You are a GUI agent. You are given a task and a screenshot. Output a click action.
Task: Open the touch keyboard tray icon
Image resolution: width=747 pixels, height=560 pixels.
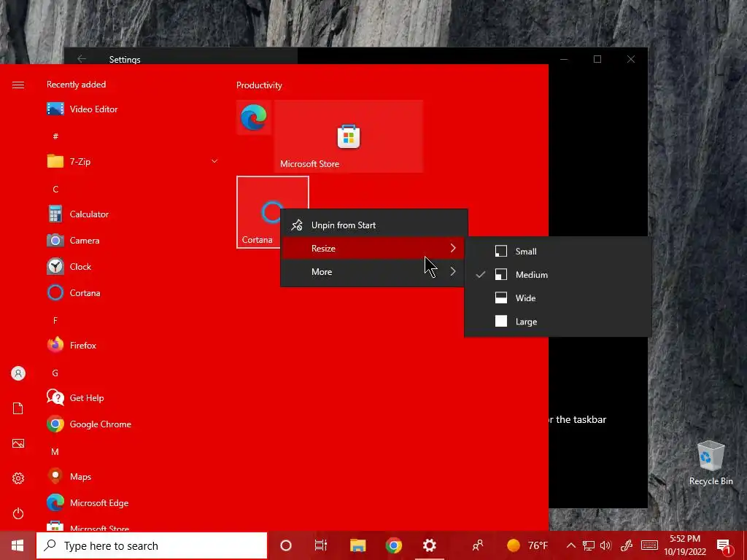tap(649, 545)
